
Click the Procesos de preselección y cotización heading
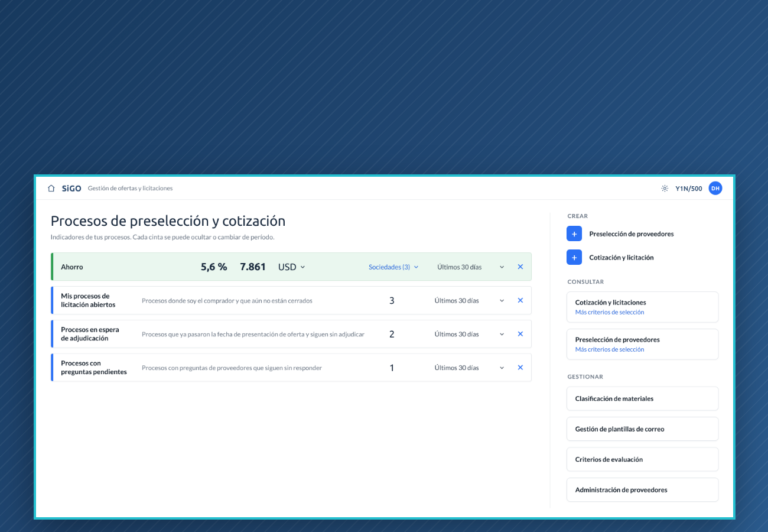click(x=168, y=221)
